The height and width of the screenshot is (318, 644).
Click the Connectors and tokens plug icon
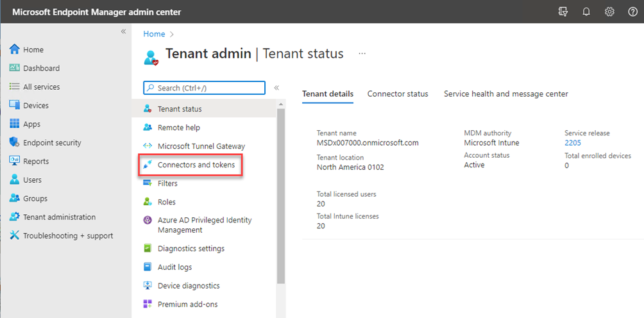[x=148, y=165]
